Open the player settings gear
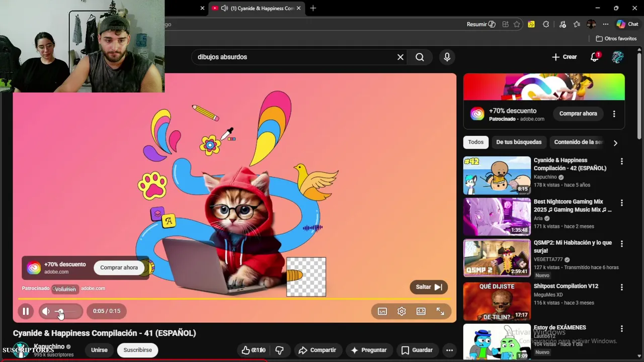Viewport: 644px width, 362px height. click(x=401, y=312)
